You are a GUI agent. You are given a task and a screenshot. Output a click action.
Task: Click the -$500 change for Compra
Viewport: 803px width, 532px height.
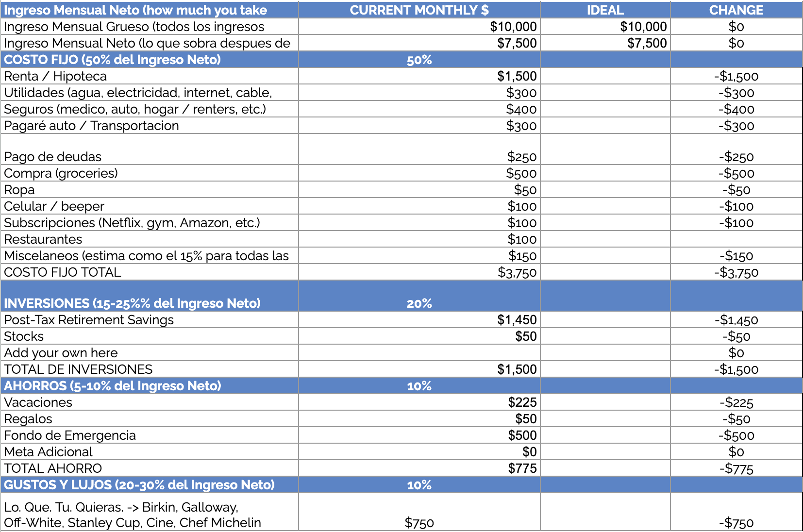[x=736, y=173]
